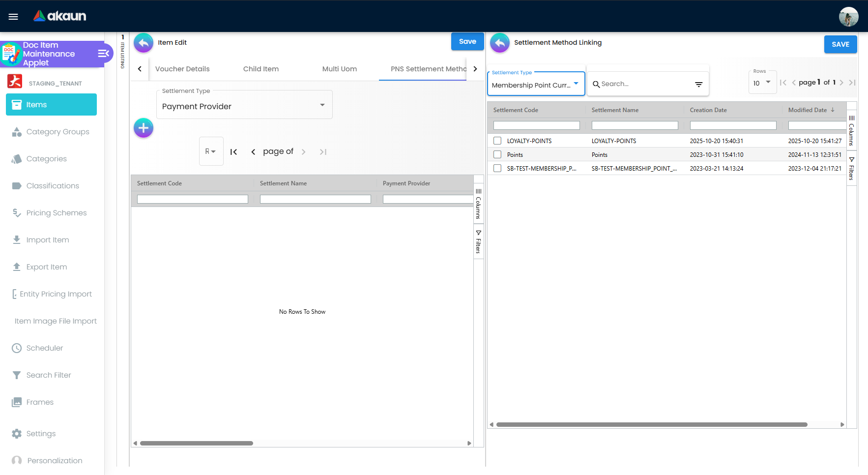Check the LOYALTY-POINTS row checkbox

497,141
